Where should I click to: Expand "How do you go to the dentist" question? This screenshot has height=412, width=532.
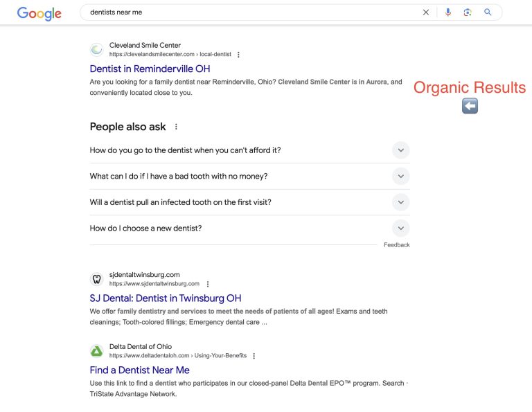(400, 150)
